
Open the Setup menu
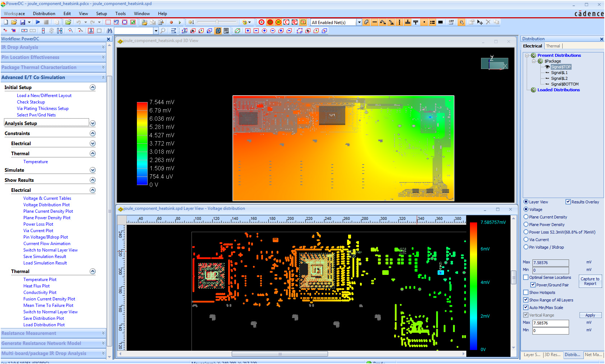pos(101,14)
